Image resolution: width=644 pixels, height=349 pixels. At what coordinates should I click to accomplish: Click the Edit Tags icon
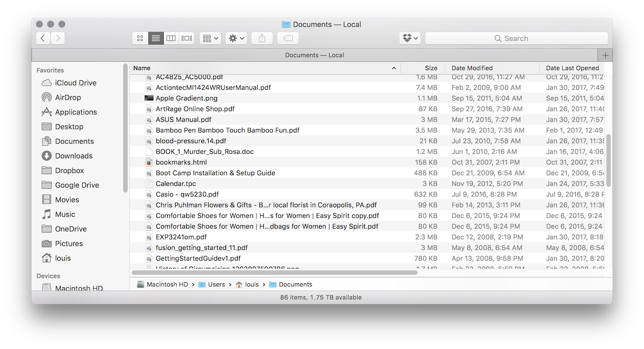[287, 38]
